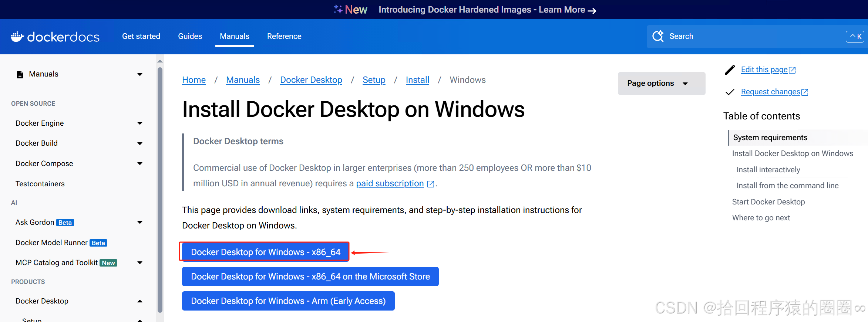Collapse the Docker Desktop sidebar section
The width and height of the screenshot is (868, 322).
click(140, 301)
